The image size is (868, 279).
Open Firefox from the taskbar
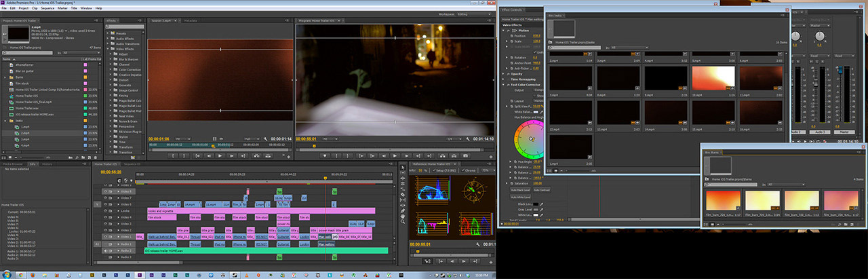coord(33,274)
